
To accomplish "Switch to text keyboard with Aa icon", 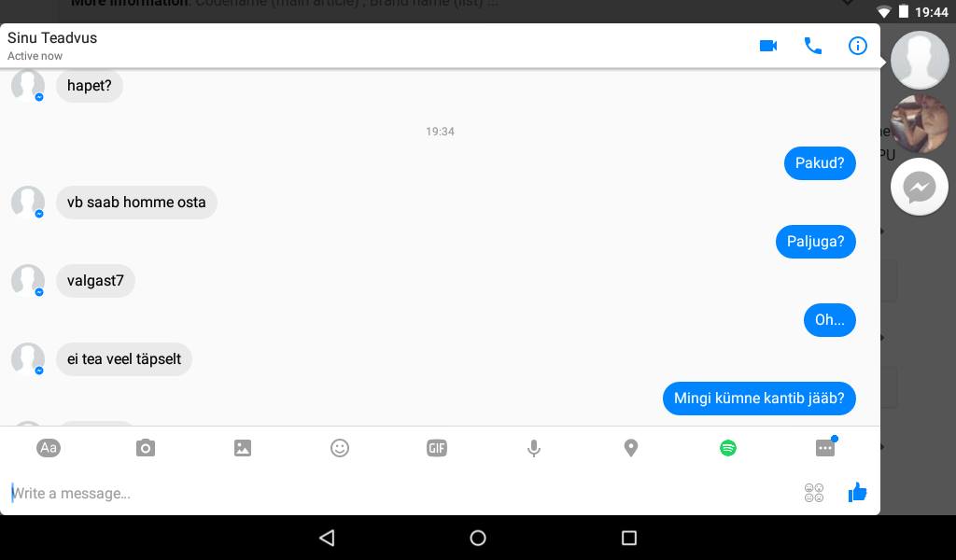I will pos(49,448).
